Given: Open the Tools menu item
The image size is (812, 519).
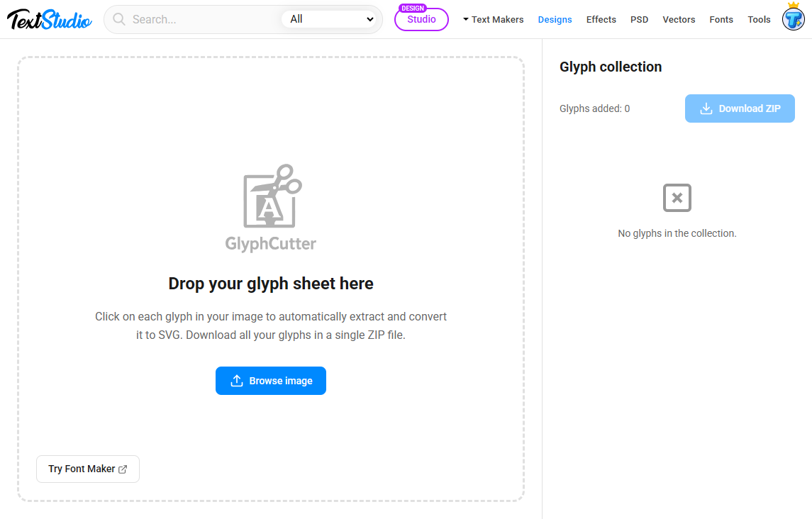Looking at the screenshot, I should (x=759, y=19).
